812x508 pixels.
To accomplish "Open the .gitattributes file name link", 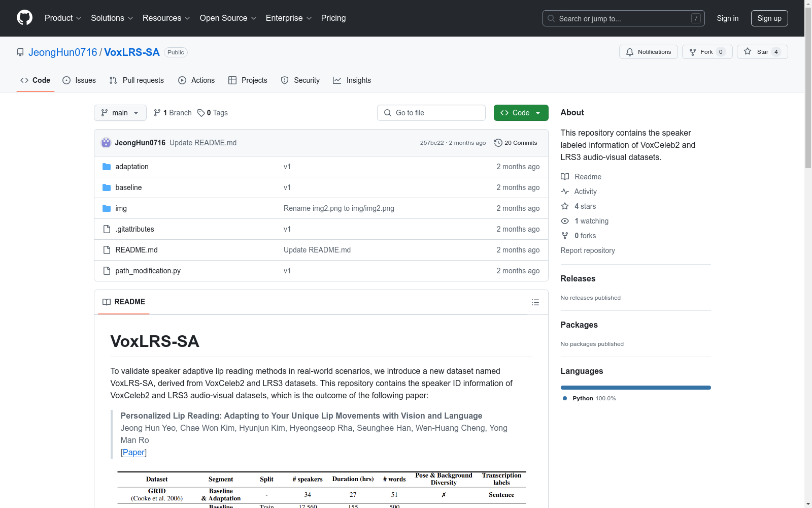I will [x=134, y=229].
